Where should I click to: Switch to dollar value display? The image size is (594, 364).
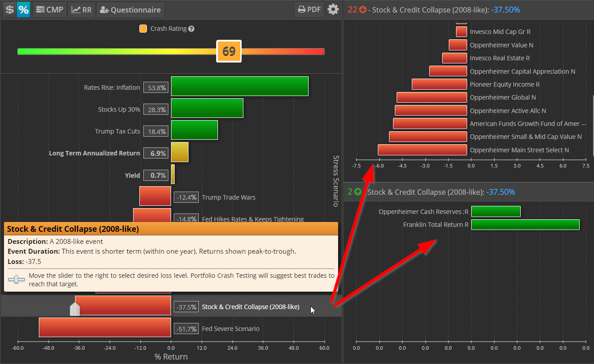click(x=9, y=9)
